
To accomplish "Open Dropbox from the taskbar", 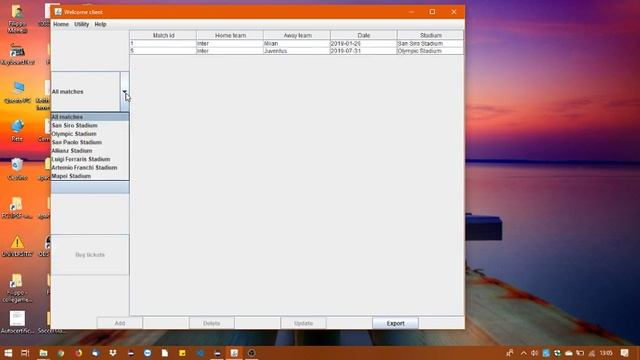I will coord(113,353).
